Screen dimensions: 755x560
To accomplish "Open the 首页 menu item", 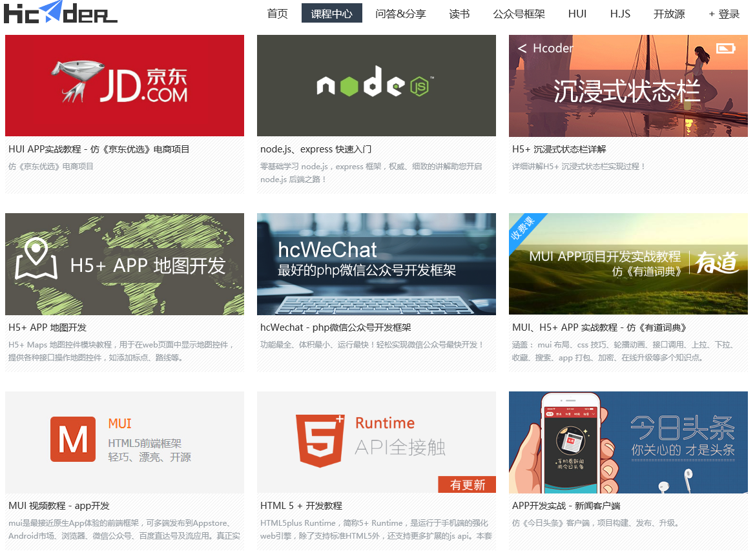I will click(277, 14).
